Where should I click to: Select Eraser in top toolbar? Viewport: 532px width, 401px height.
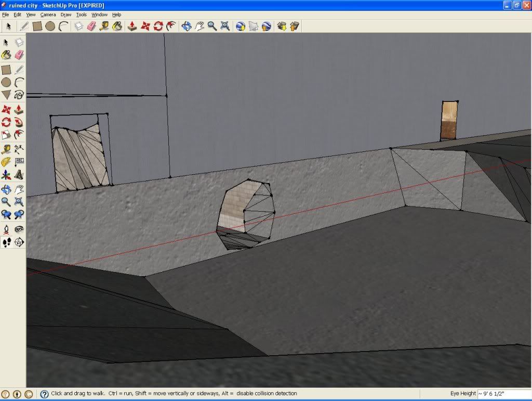pyautogui.click(x=91, y=26)
